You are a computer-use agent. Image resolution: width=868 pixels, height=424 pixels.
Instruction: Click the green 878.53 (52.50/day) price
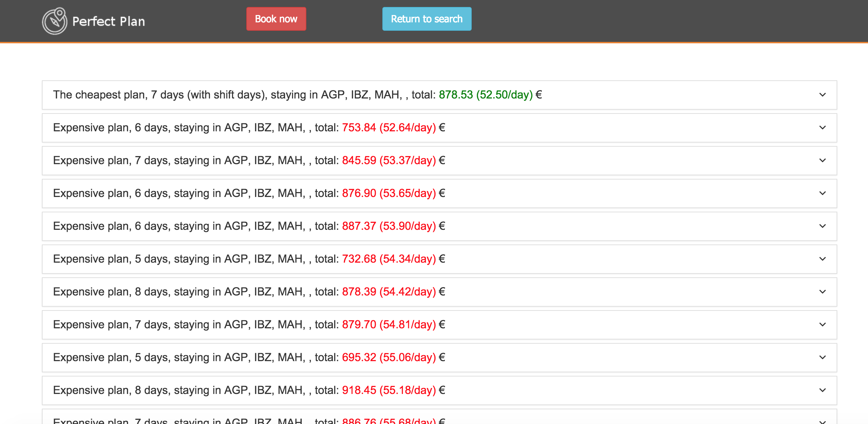click(x=485, y=95)
